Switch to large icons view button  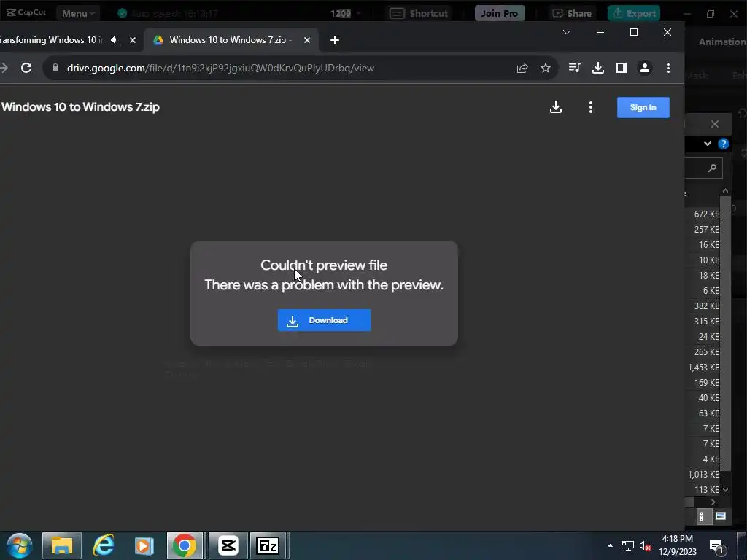coord(721,516)
